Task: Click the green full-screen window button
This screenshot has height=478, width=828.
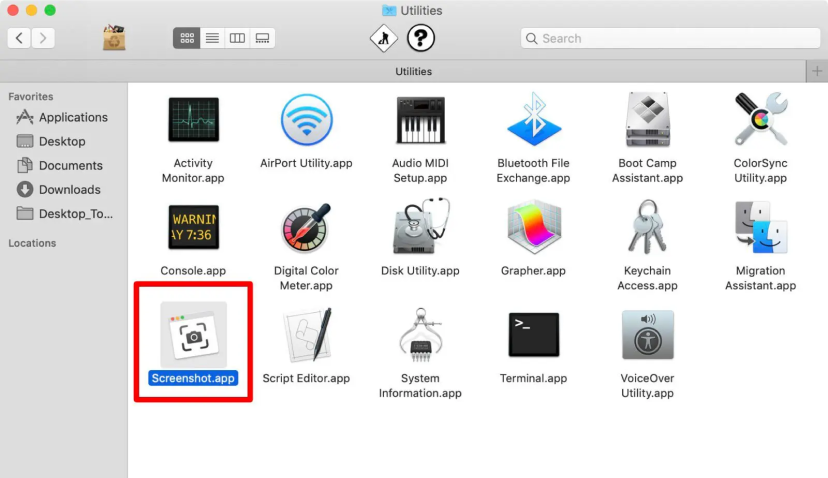Action: point(50,10)
